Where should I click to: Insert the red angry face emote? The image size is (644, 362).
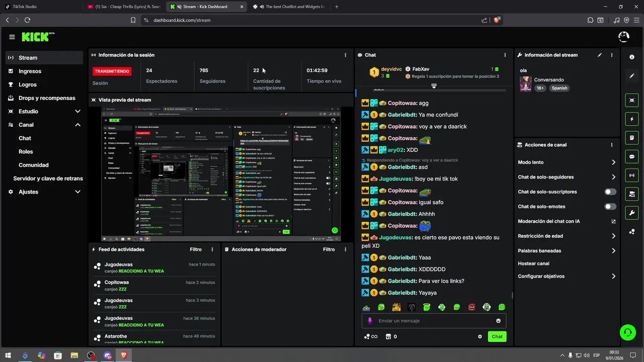(472, 307)
